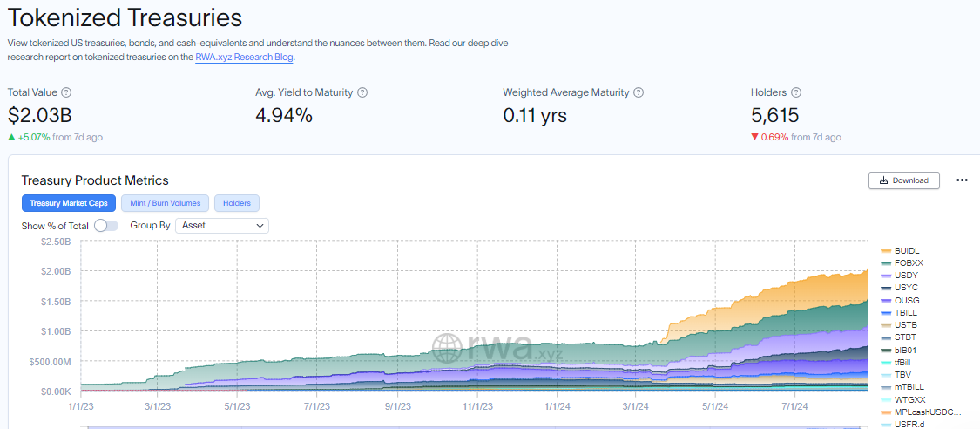This screenshot has width=980, height=429.
Task: Click the OUSG legend entry
Action: 906,300
